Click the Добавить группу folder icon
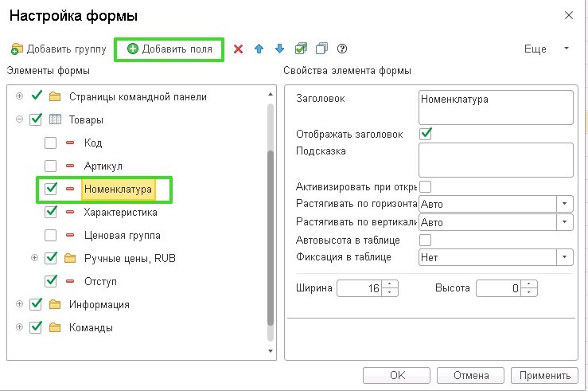 tap(17, 49)
